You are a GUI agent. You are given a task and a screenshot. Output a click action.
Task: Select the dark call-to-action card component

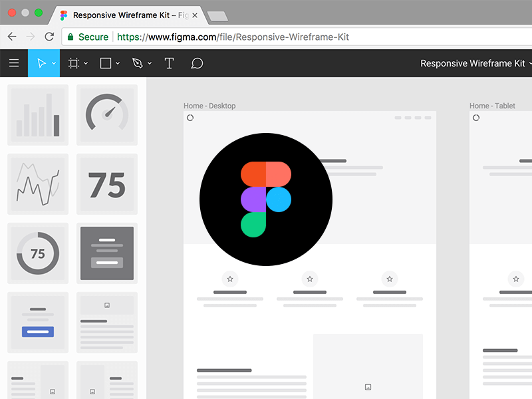[x=107, y=253]
